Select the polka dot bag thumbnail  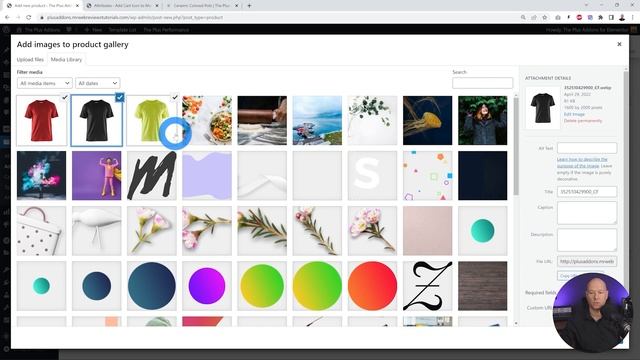[x=41, y=231]
